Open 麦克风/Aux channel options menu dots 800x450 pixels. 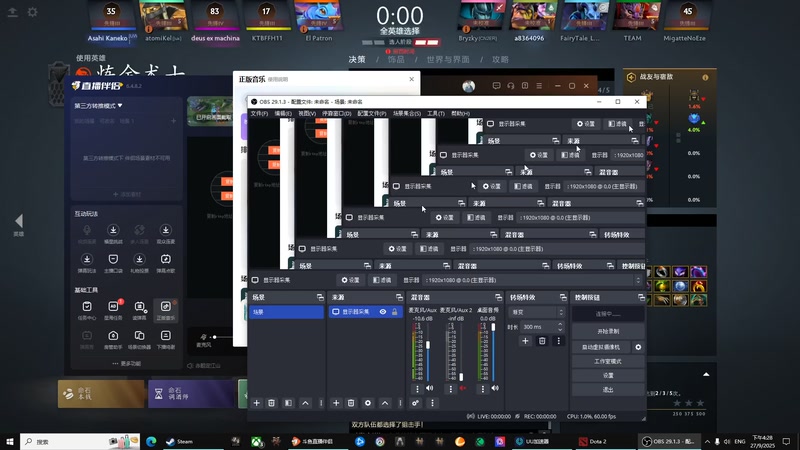click(x=417, y=389)
